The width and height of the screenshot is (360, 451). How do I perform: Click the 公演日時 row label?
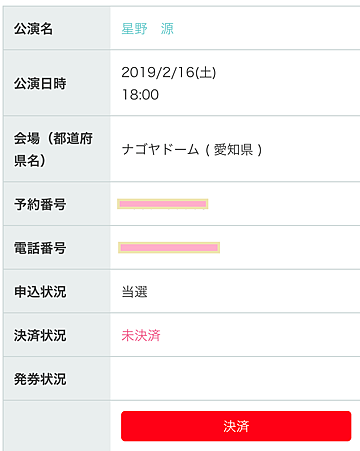(x=40, y=83)
